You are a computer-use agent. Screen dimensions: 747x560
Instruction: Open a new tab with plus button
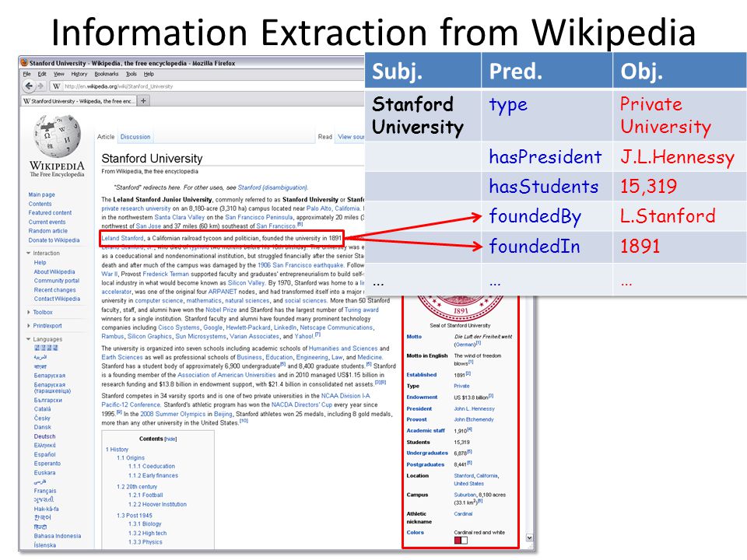pos(143,100)
